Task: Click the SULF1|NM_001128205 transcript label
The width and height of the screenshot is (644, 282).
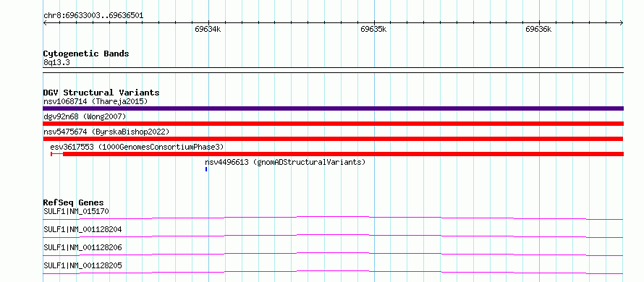Action: pyautogui.click(x=82, y=265)
